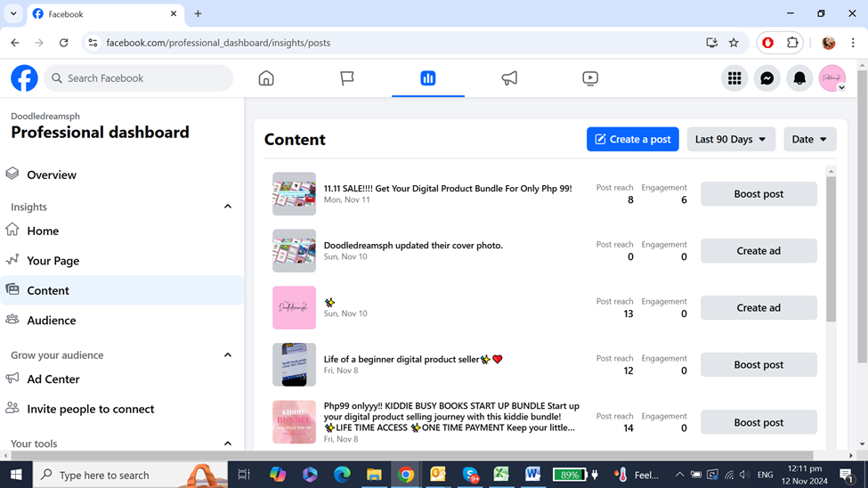This screenshot has width=868, height=488.
Task: Close the Facebook tab
Action: pyautogui.click(x=174, y=14)
